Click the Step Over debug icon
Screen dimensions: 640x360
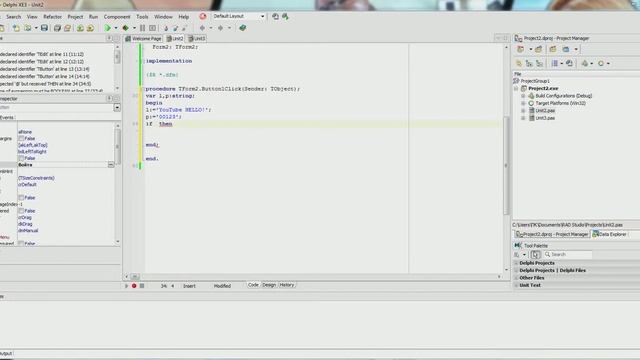pos(176,28)
